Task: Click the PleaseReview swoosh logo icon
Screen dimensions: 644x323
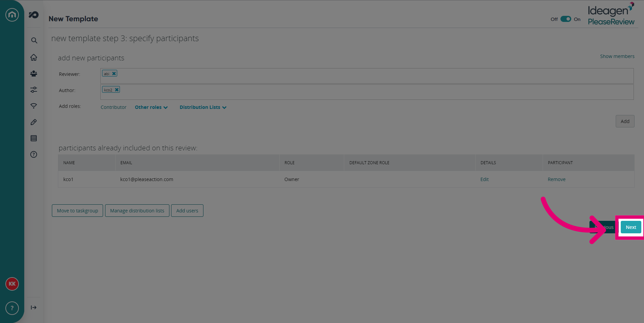Action: pyautogui.click(x=34, y=15)
